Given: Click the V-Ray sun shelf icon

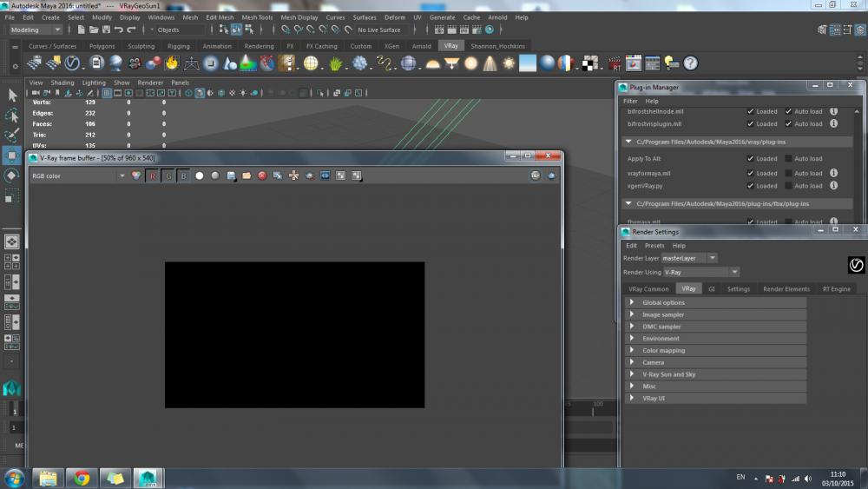Looking at the screenshot, I should point(509,63).
